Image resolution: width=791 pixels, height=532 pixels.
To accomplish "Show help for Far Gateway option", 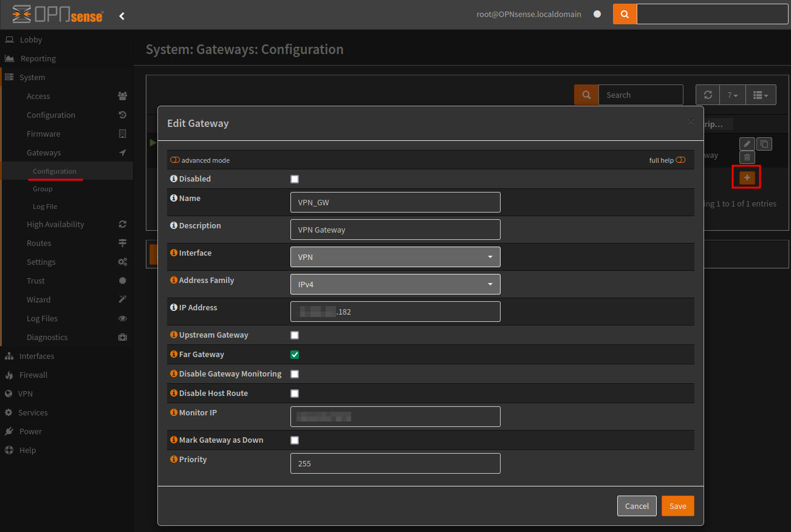I will (x=174, y=354).
